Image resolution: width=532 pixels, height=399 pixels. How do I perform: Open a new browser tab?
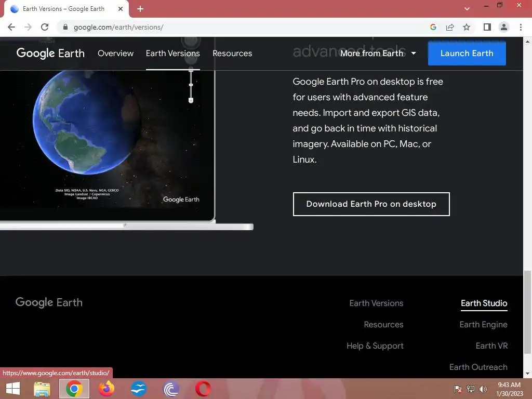(140, 9)
